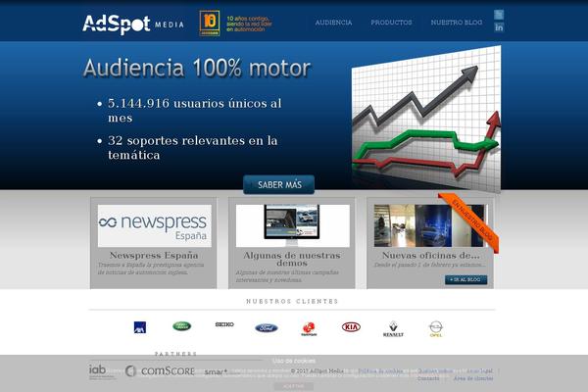
Task: Click the IAB partner logo
Action: tap(101, 371)
